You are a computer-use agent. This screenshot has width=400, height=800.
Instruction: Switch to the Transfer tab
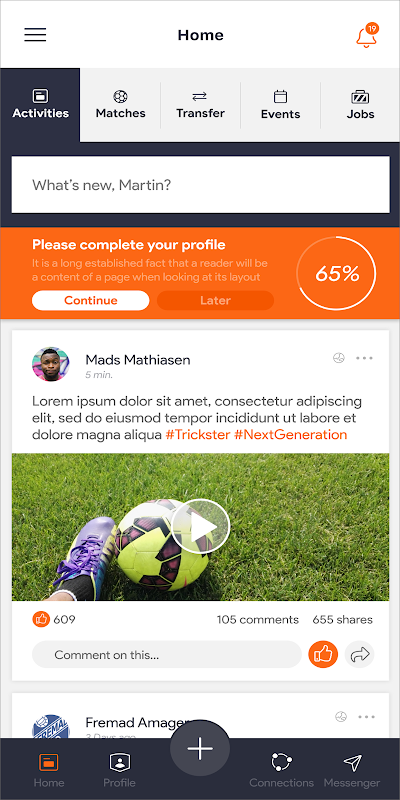[x=200, y=105]
